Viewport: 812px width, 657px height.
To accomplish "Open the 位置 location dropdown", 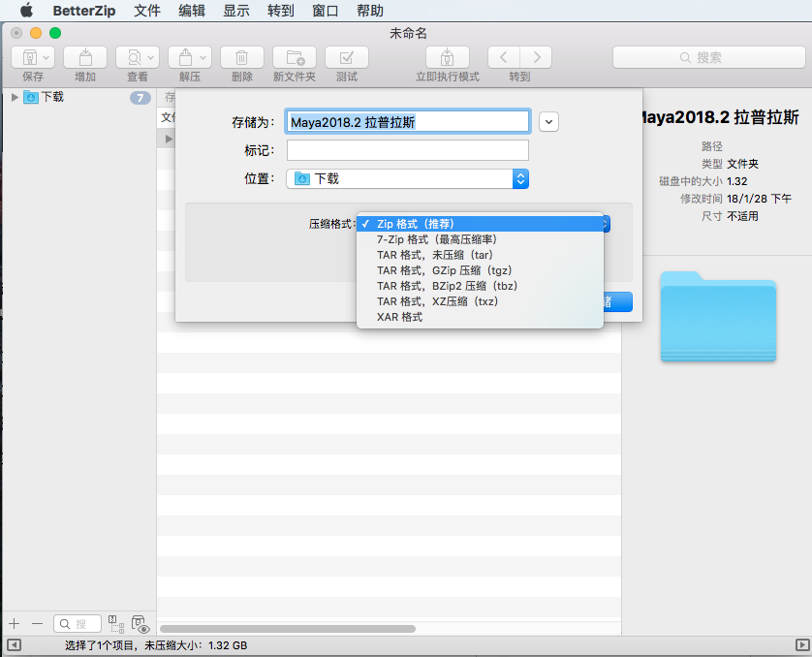I will [408, 178].
